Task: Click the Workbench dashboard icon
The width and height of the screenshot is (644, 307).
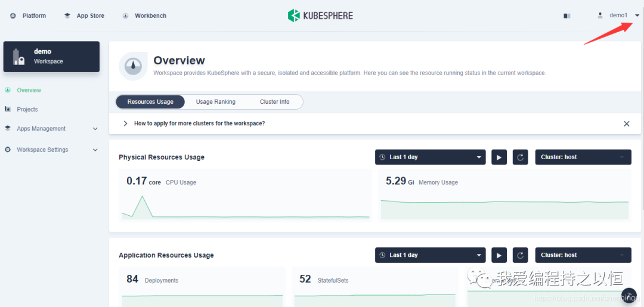Action: 125,16
